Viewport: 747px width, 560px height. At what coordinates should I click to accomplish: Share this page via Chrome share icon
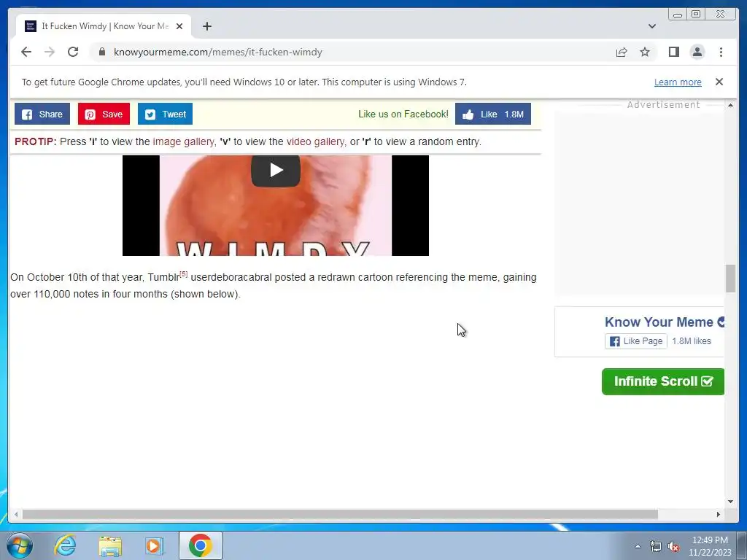tap(622, 52)
